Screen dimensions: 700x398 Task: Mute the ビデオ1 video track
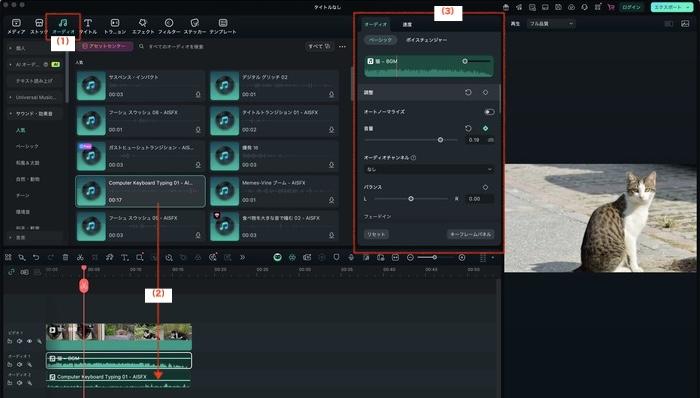tap(19, 341)
